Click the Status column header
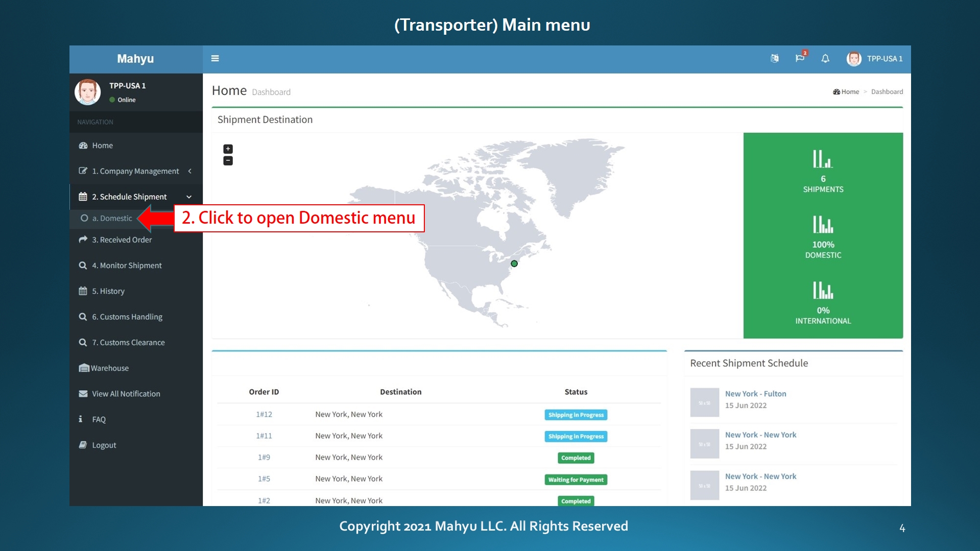Image resolution: width=980 pixels, height=551 pixels. 576,392
